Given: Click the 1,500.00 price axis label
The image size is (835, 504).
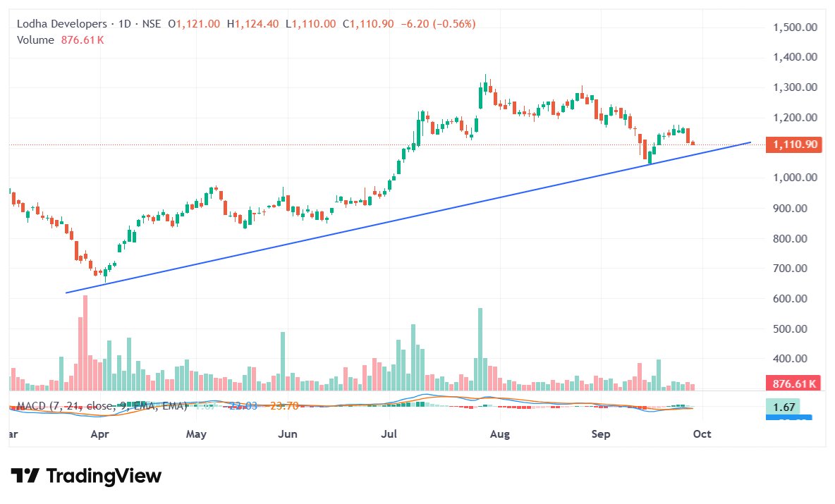Looking at the screenshot, I should (795, 27).
